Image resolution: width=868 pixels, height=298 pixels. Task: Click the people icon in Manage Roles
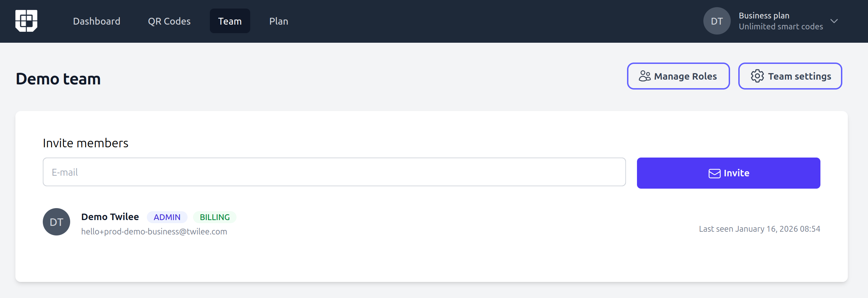(x=644, y=76)
